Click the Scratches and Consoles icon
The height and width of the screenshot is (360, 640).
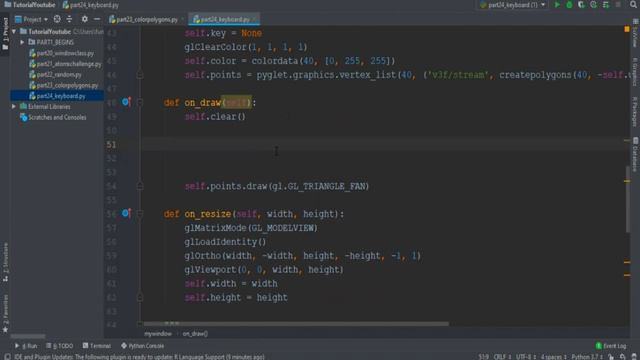24,118
